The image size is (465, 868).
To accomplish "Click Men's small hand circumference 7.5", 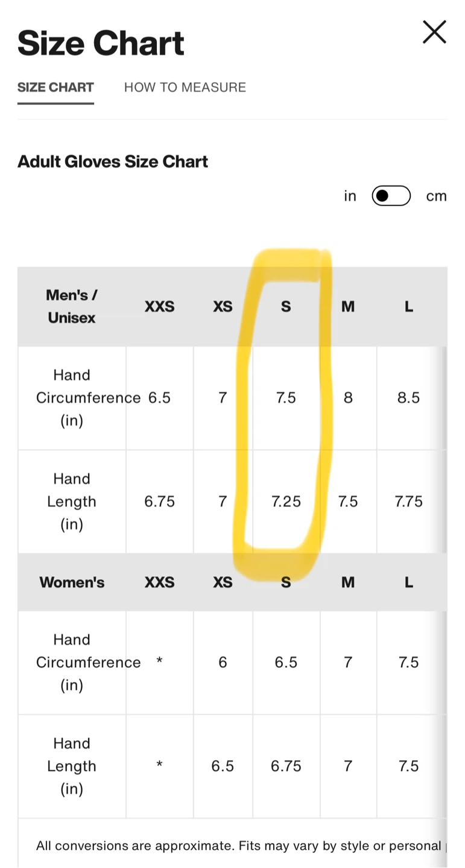I will pos(286,398).
